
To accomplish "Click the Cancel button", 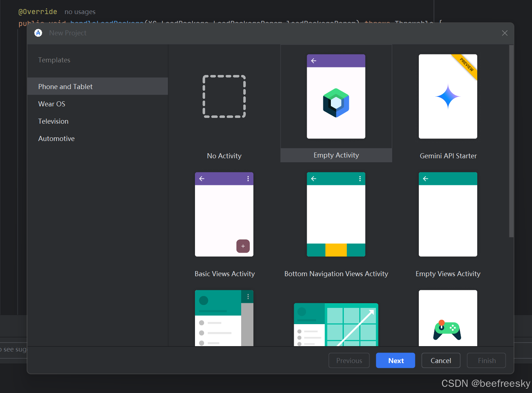I will tap(441, 361).
